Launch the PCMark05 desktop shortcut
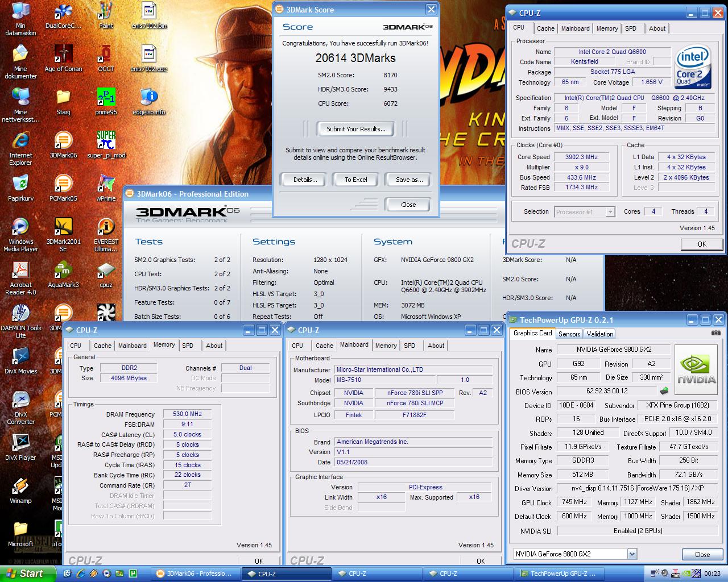Screen dimensions: 728x582 [63, 188]
